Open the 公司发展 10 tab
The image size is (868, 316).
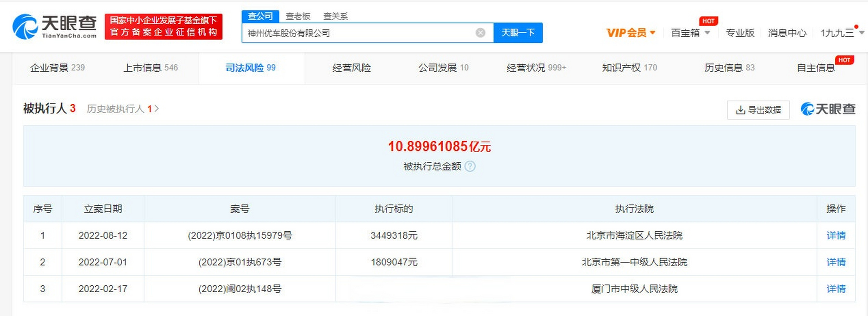click(x=443, y=68)
